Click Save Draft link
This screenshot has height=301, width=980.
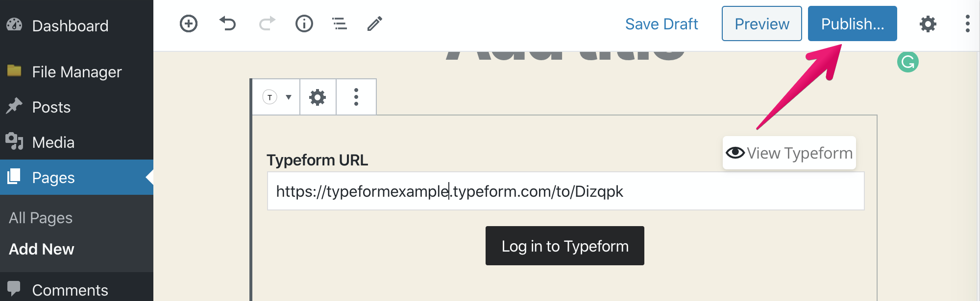point(661,24)
